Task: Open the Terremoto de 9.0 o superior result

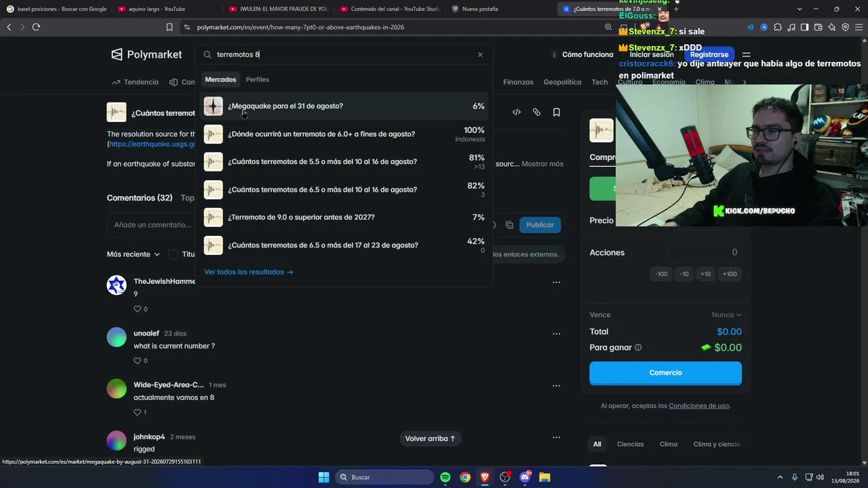Action: click(x=344, y=218)
